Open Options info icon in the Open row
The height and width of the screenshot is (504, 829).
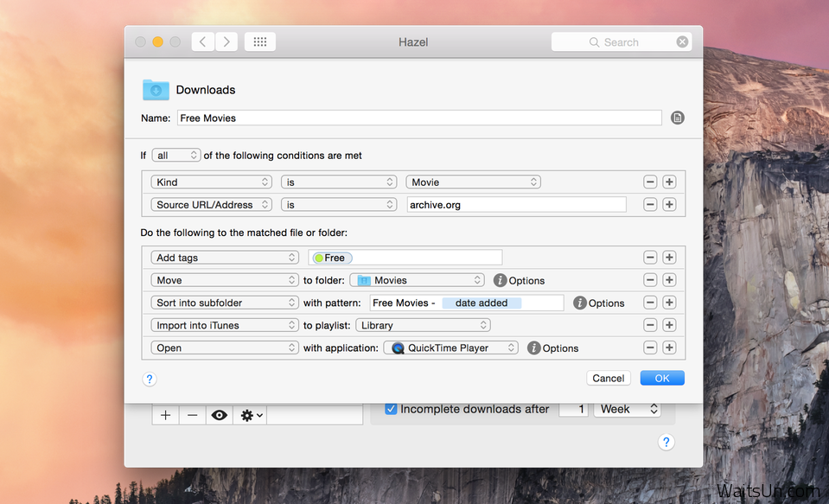[x=534, y=348]
